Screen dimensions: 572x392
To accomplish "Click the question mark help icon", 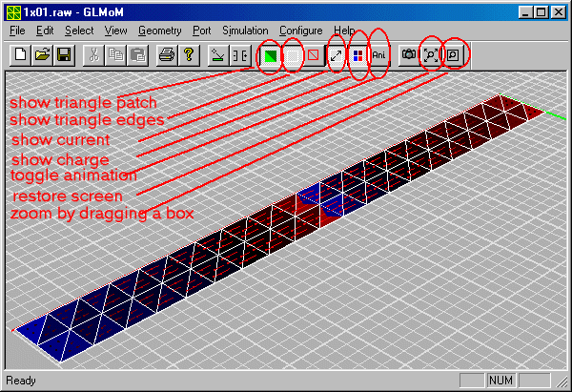I will (188, 55).
